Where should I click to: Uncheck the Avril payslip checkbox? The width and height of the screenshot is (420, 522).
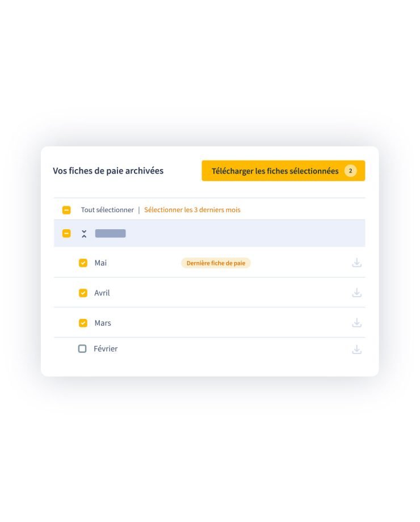coord(83,293)
